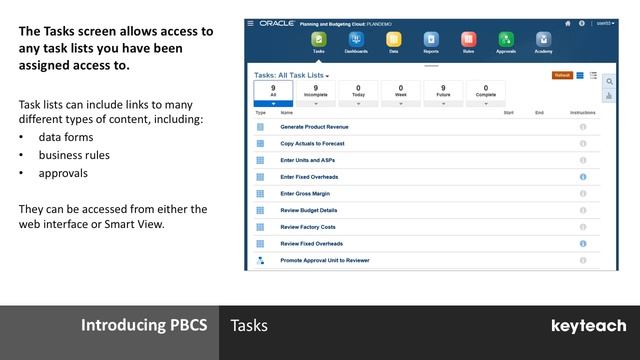Click type icon for Generate Product Revenue

pos(260,127)
